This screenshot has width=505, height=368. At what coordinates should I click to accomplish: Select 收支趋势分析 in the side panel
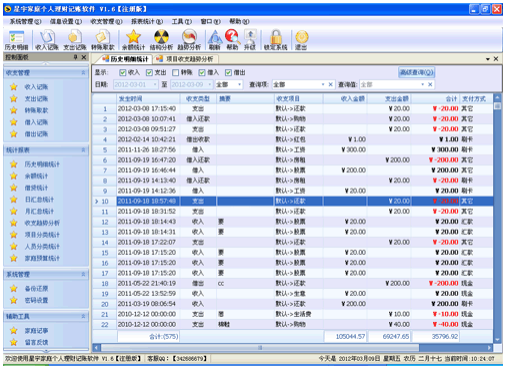pos(42,223)
